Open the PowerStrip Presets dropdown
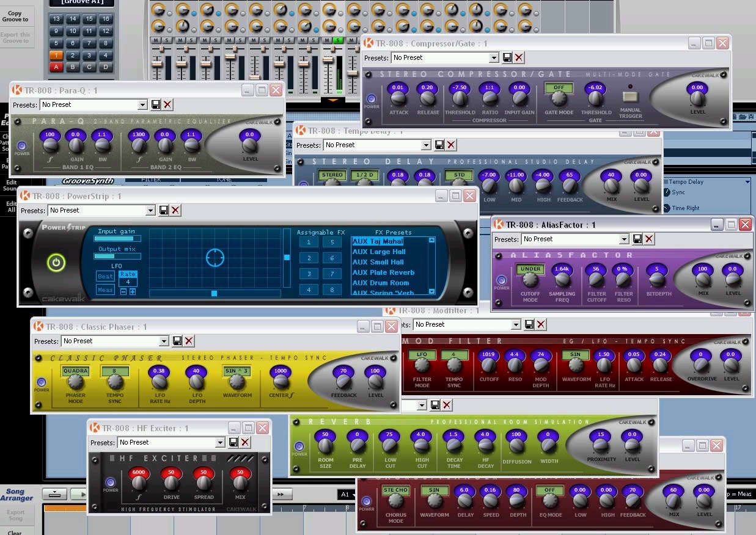Image resolution: width=756 pixels, height=535 pixels. pyautogui.click(x=150, y=211)
